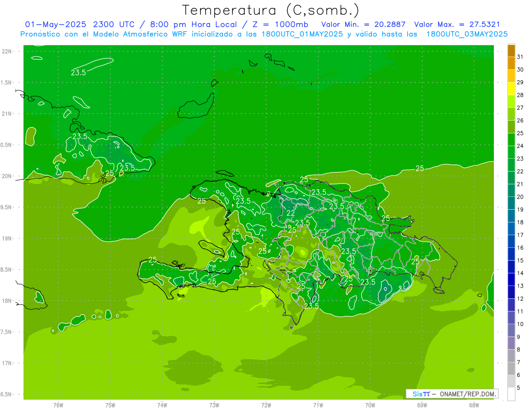
Task: Pick the purple swatch between 9 and 10
Action: pos(511,330)
